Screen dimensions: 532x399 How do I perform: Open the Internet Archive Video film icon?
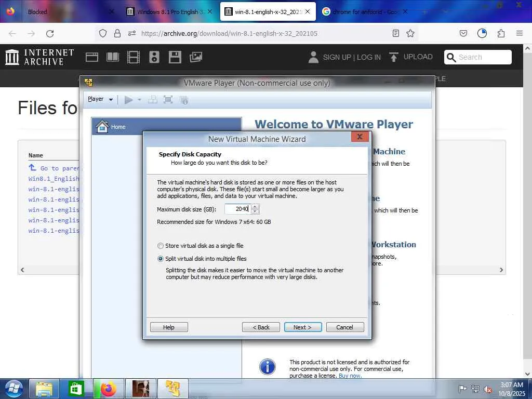pos(134,57)
